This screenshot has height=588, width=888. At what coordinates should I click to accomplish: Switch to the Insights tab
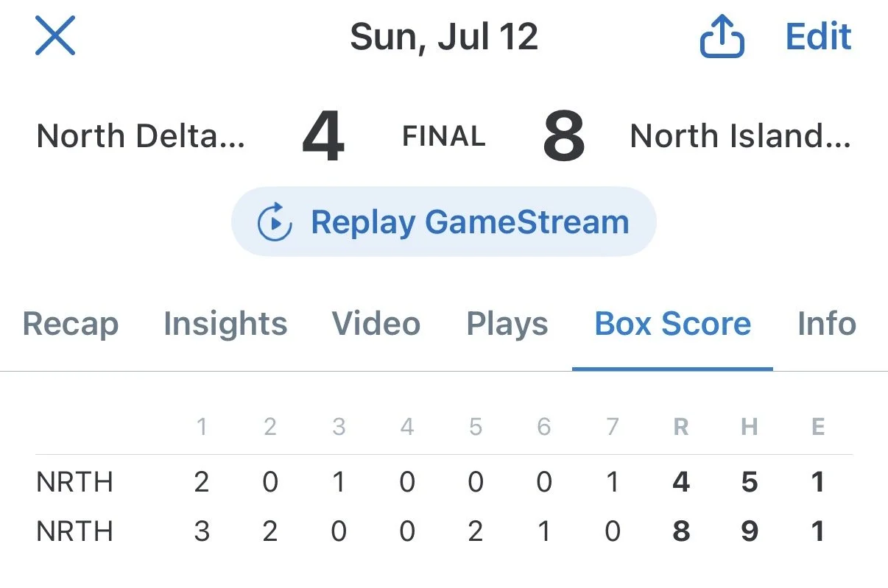pos(225,324)
